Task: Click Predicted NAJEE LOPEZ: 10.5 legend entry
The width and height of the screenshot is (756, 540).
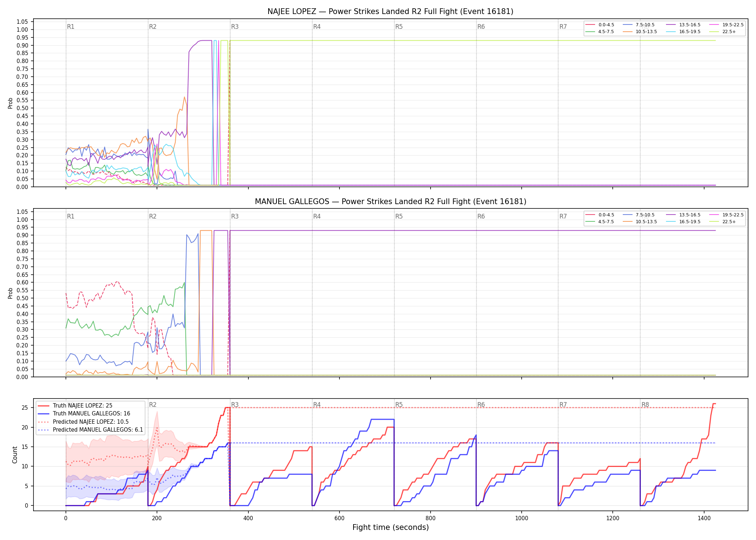Action: 83,422
